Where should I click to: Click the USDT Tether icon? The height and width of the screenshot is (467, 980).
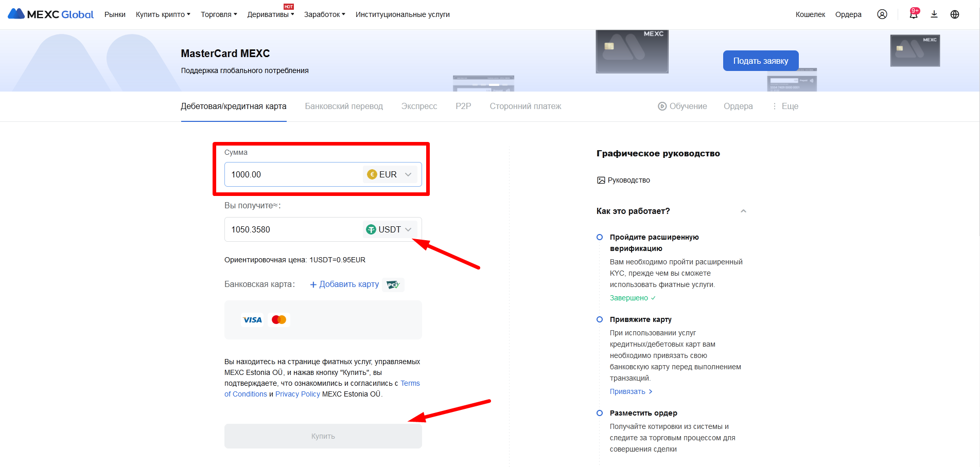371,229
